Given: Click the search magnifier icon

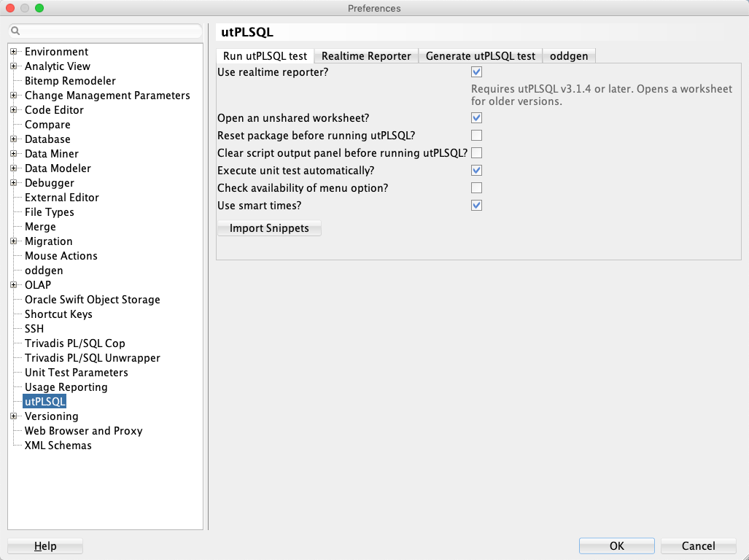Looking at the screenshot, I should pos(15,31).
